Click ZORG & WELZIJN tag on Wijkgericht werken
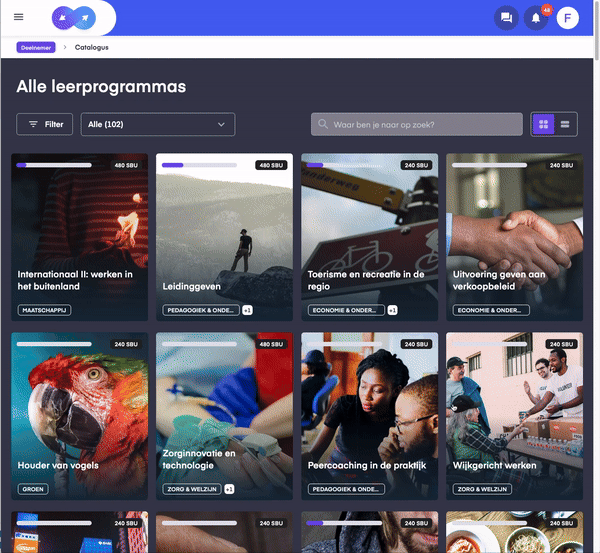This screenshot has height=553, width=600. click(x=482, y=489)
